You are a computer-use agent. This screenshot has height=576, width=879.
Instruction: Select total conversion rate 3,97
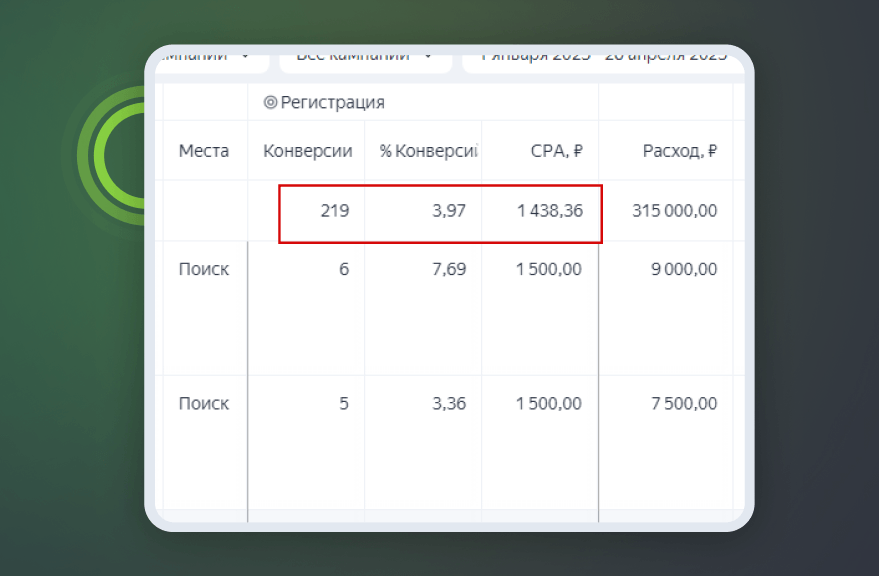coord(448,210)
